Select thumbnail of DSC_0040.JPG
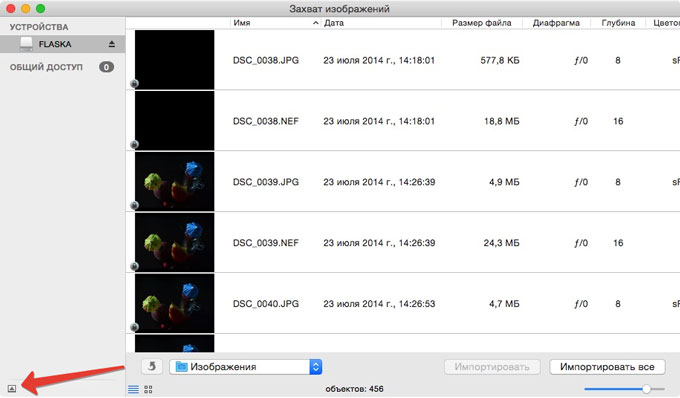This screenshot has width=680, height=398. pyautogui.click(x=174, y=303)
